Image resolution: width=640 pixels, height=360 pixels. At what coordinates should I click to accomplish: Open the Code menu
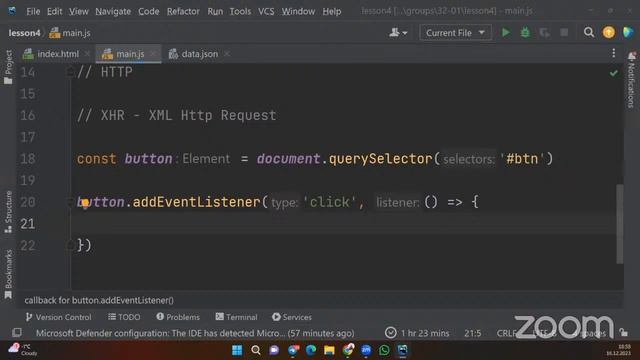[149, 11]
